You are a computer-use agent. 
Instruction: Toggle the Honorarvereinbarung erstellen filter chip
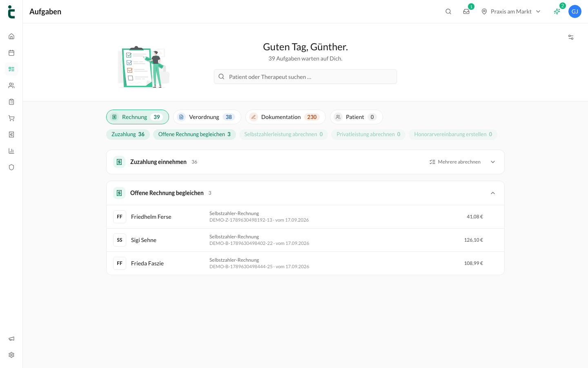click(x=453, y=134)
